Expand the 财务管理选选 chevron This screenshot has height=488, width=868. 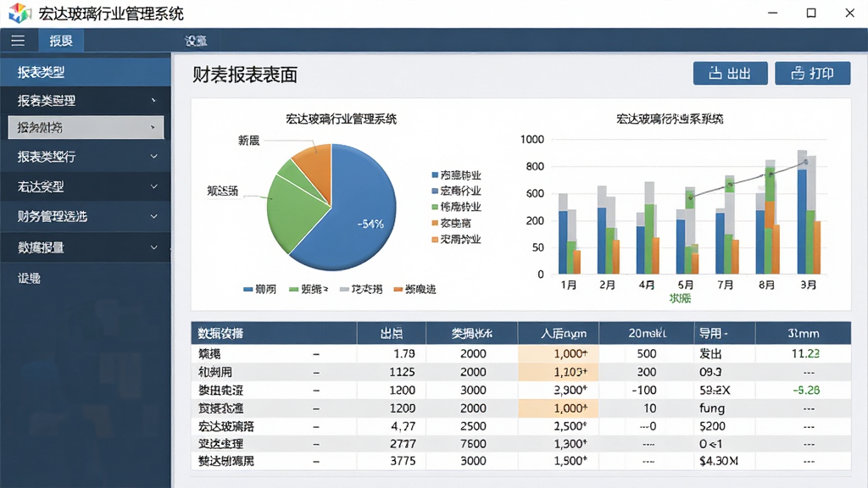[154, 216]
